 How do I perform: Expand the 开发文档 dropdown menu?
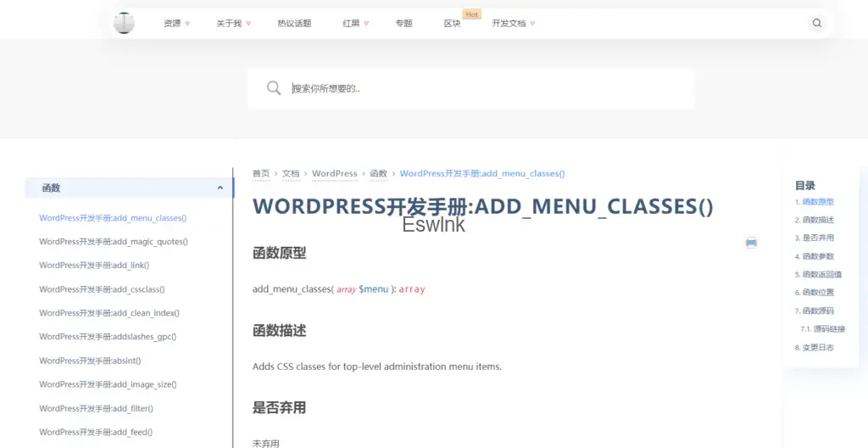click(513, 24)
